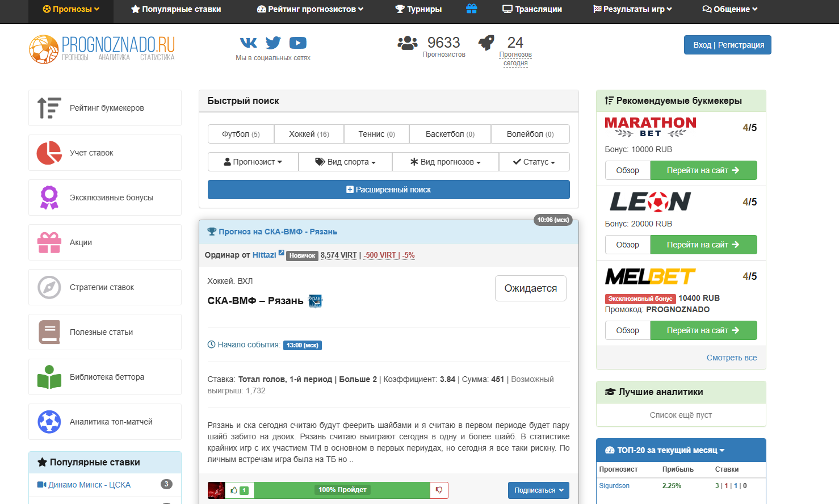Click the Twitter bird icon

(273, 43)
